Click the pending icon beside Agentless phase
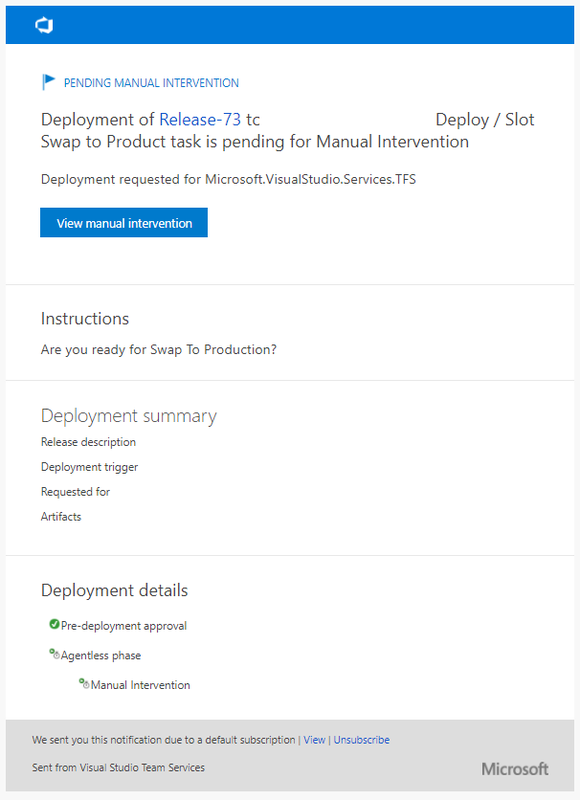The width and height of the screenshot is (580, 800). [54, 654]
